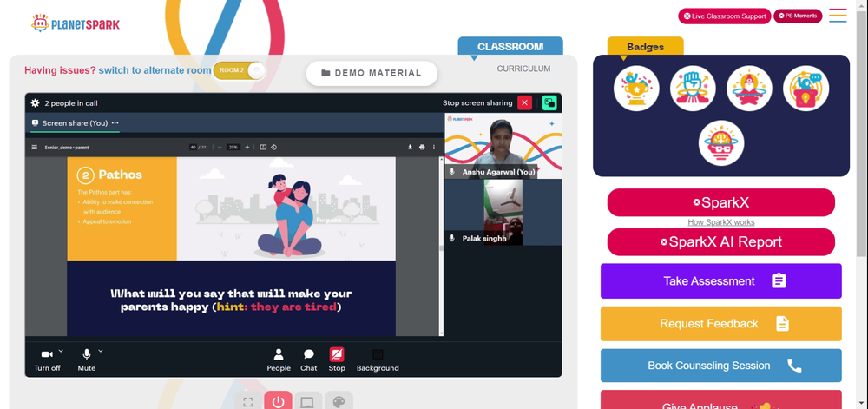Click the Give Applause button
The width and height of the screenshot is (868, 409).
pos(720,399)
